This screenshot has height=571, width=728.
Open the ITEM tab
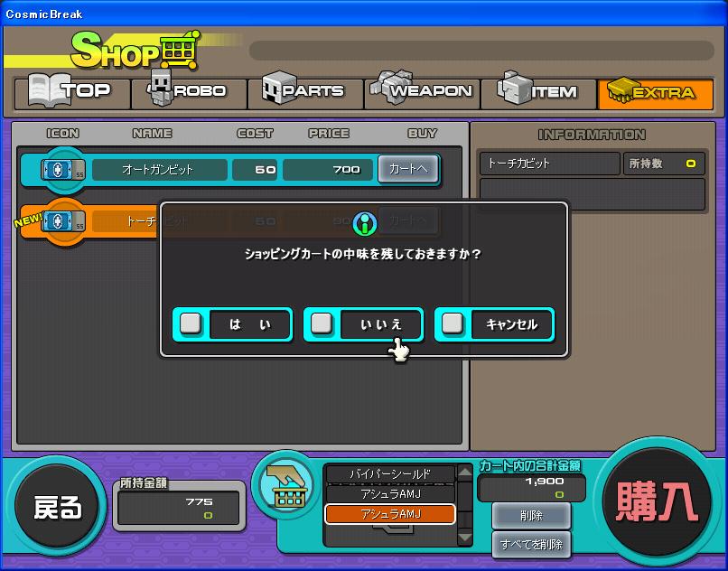click(x=538, y=94)
